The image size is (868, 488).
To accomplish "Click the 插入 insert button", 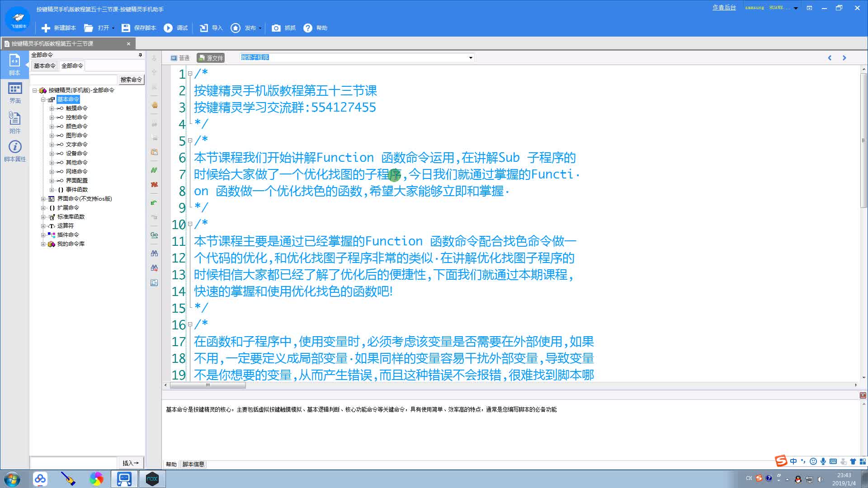I will (x=131, y=463).
